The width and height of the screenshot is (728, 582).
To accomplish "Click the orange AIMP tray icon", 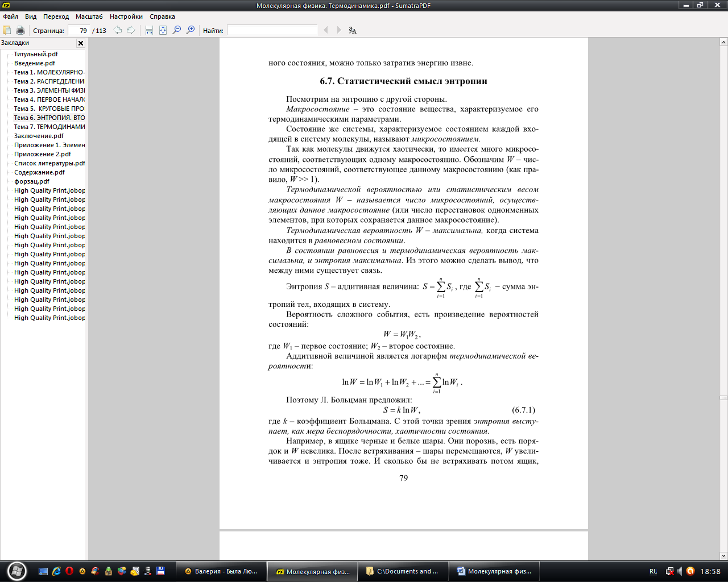I will pos(690,571).
